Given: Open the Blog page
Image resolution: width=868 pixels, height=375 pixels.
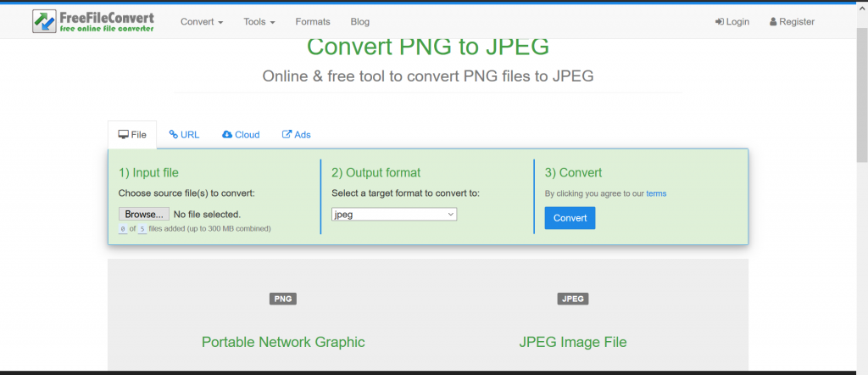Looking at the screenshot, I should (359, 21).
